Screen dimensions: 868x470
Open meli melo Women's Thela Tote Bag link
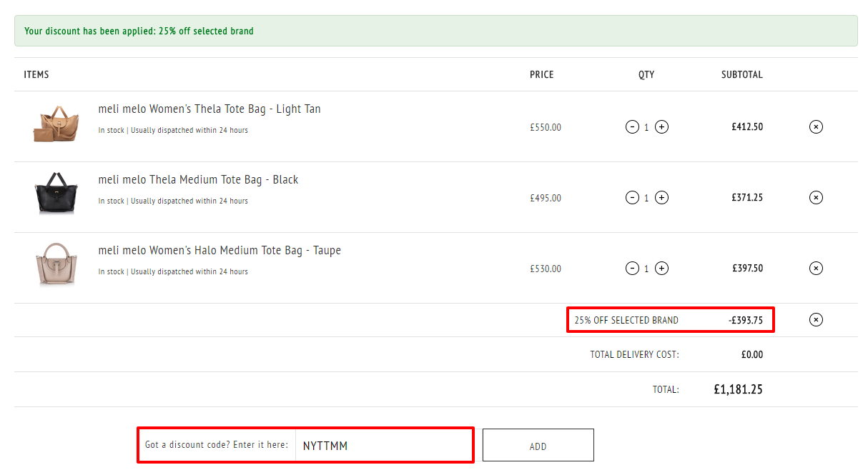point(209,109)
